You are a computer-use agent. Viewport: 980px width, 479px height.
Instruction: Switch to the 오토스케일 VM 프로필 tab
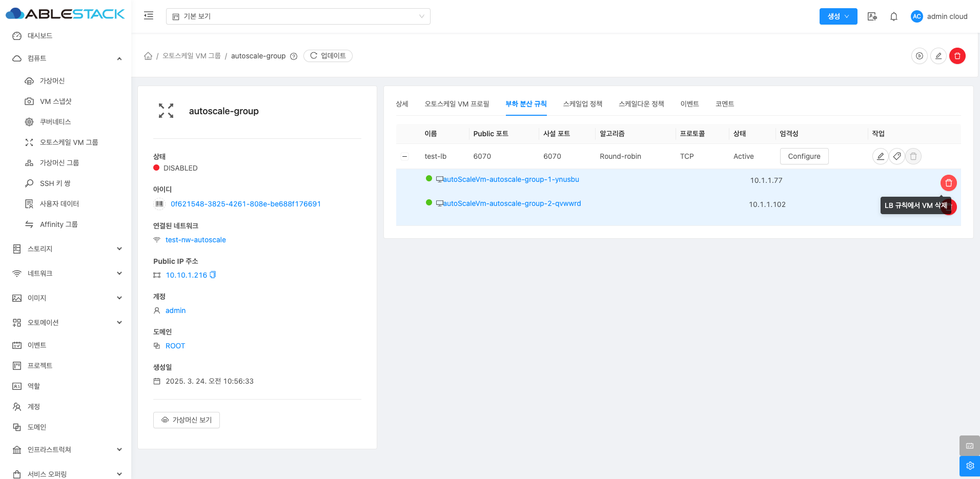tap(457, 104)
